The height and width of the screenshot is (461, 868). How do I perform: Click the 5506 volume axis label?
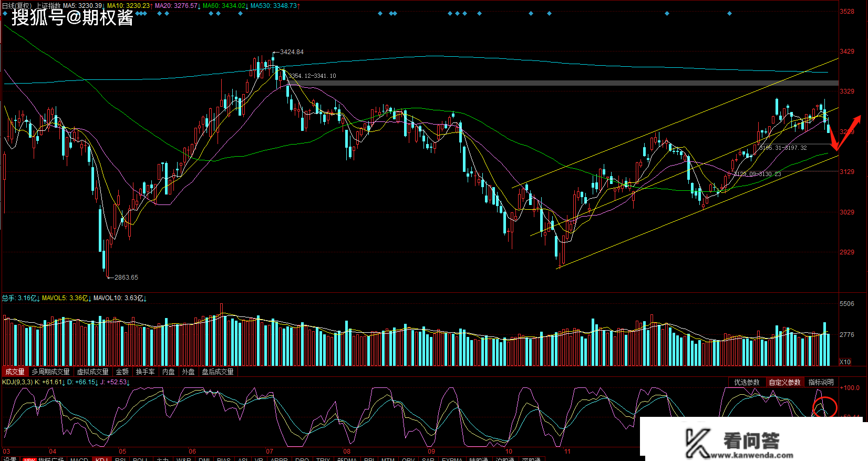point(847,304)
